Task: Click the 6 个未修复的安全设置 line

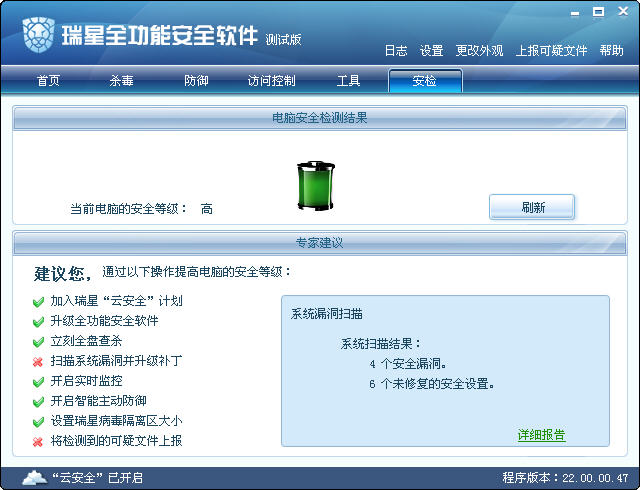Action: (x=432, y=384)
